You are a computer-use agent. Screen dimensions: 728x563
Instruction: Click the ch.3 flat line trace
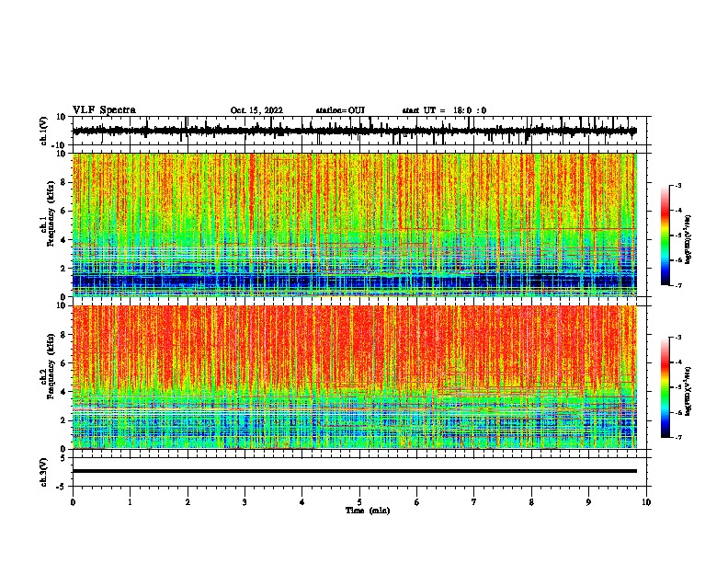tap(354, 471)
